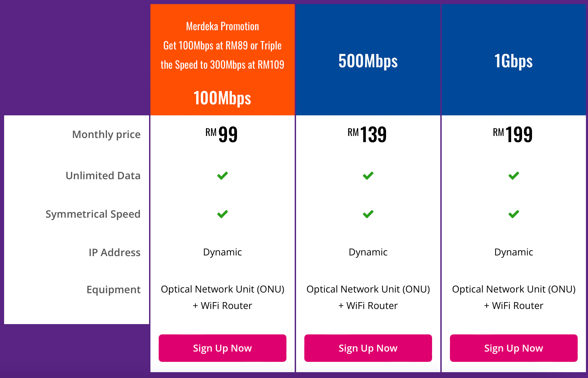Click the Equipment row label

tap(113, 289)
